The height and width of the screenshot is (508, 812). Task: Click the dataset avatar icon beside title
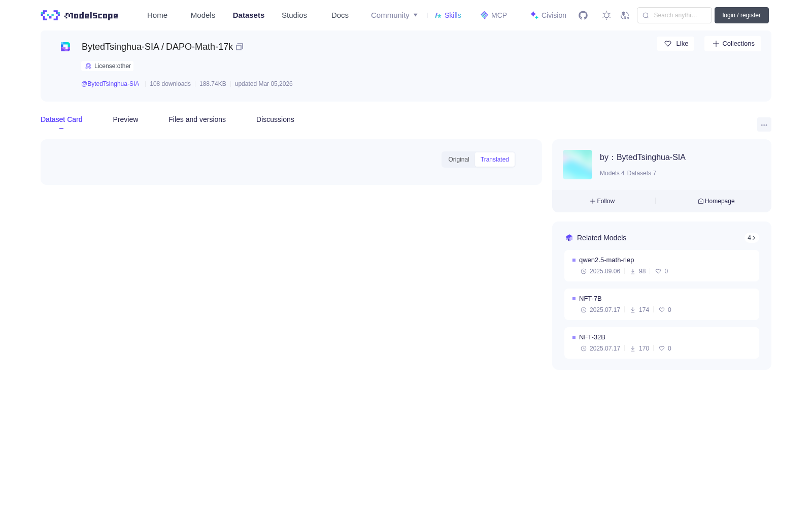click(x=65, y=47)
